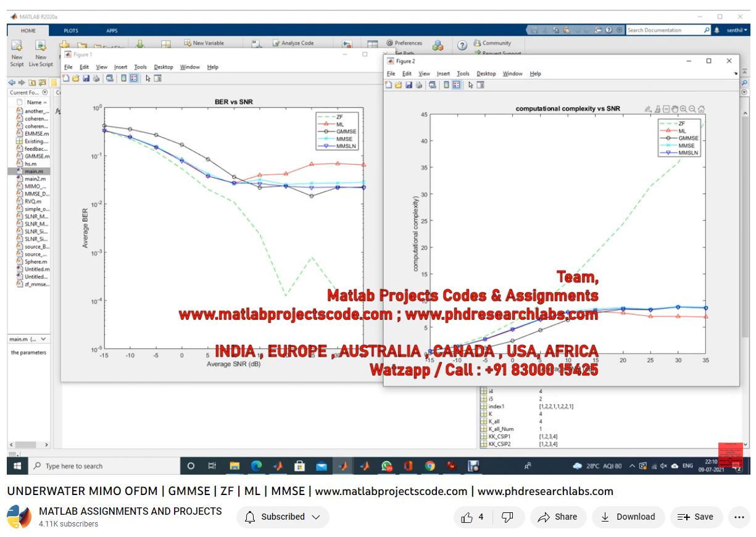Click the New Live Script icon
The image size is (756, 537).
(x=41, y=46)
